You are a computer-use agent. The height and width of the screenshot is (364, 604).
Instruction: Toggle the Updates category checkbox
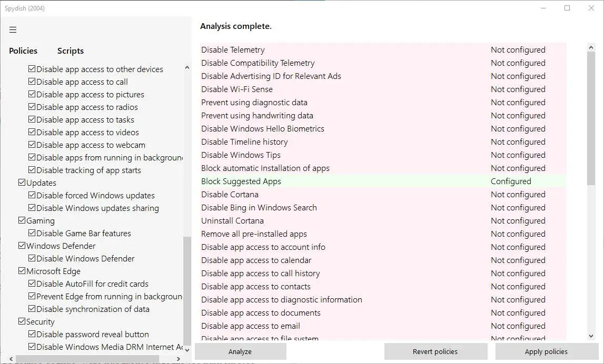pos(22,183)
